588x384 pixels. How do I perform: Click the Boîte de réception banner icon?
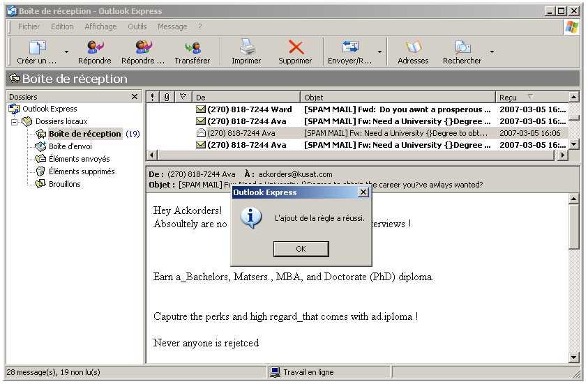tap(14, 78)
